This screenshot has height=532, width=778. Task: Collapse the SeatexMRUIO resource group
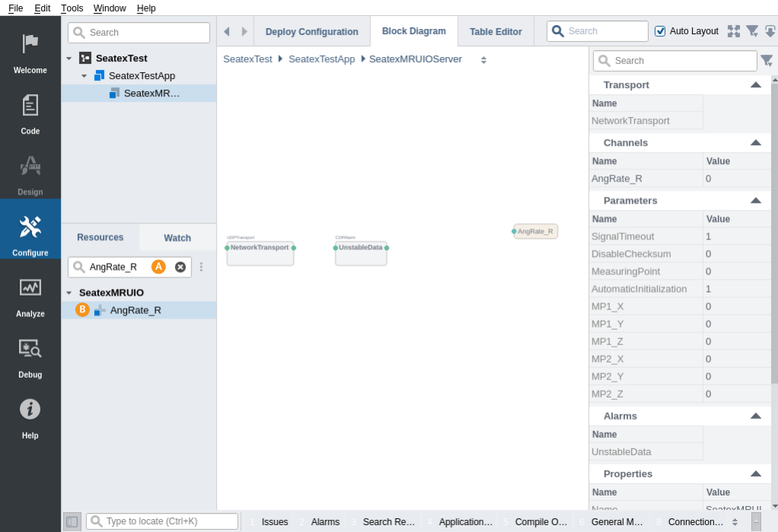point(69,293)
